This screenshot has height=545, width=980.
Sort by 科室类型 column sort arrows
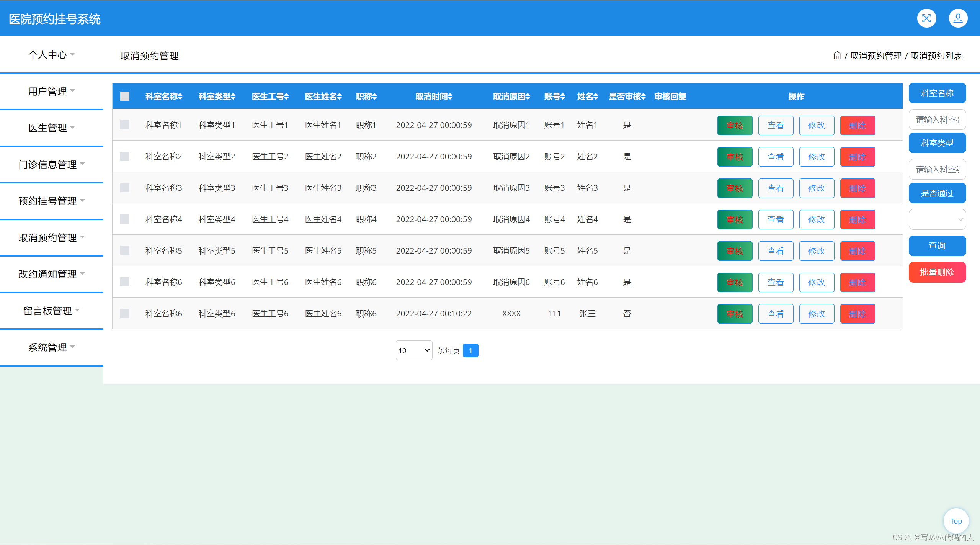(233, 97)
